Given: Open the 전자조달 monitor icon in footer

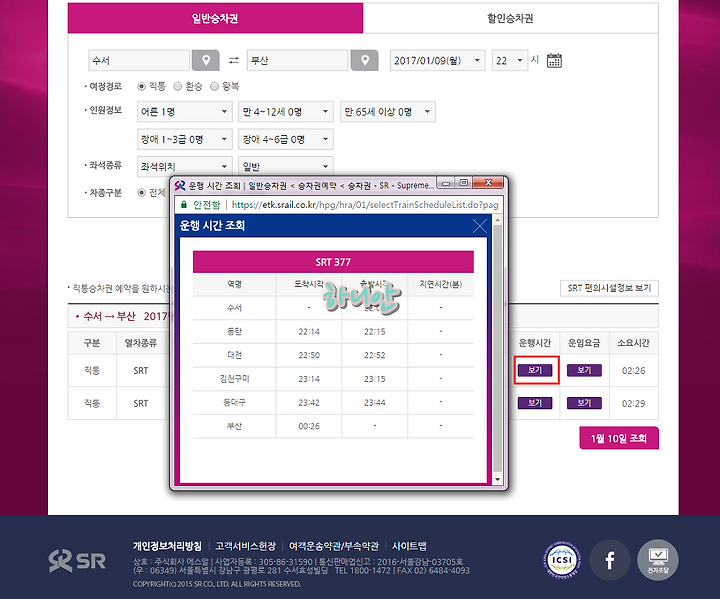Looking at the screenshot, I should (x=658, y=560).
